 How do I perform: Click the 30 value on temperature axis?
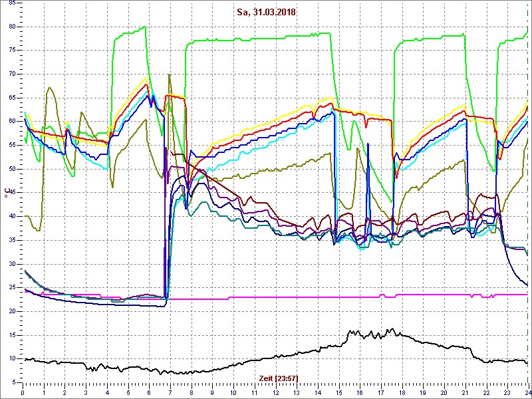point(11,264)
